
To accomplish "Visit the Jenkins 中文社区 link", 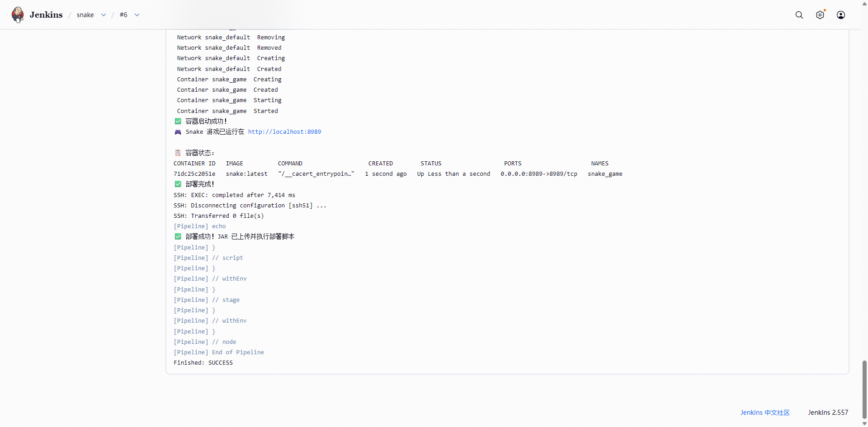I will pos(765,413).
